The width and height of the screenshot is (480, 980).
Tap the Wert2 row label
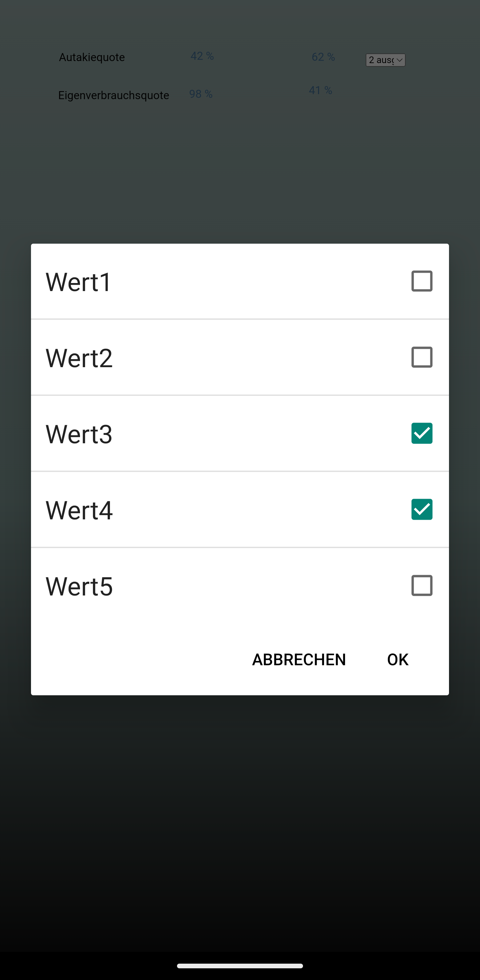click(79, 357)
